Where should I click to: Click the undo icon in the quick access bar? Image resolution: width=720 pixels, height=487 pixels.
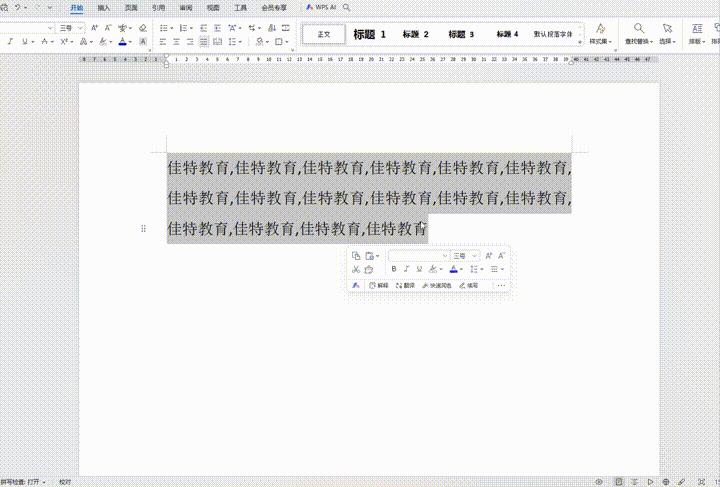tap(17, 8)
